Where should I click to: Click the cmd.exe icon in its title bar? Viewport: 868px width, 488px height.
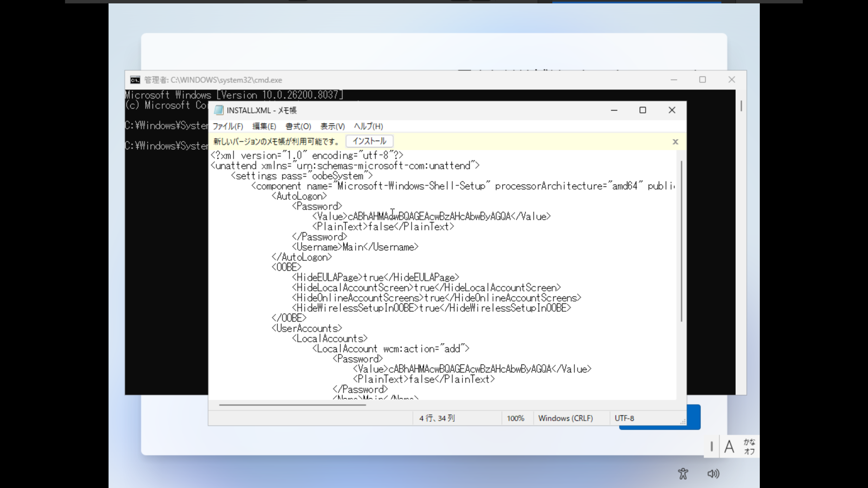pos(135,80)
